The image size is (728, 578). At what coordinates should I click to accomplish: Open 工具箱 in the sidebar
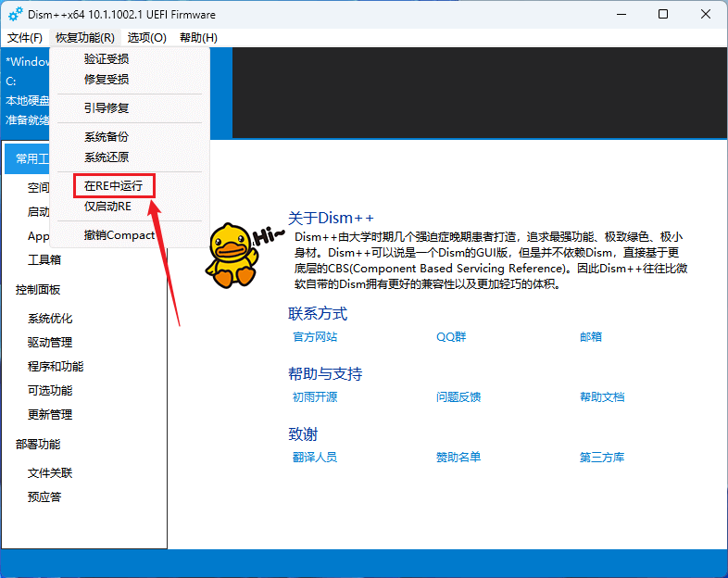[x=44, y=260]
